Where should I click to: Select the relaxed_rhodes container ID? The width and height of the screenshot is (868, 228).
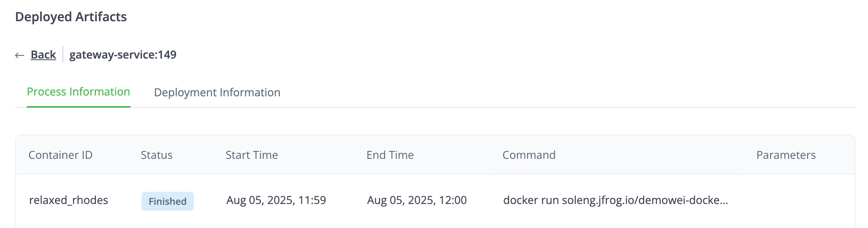(x=68, y=200)
